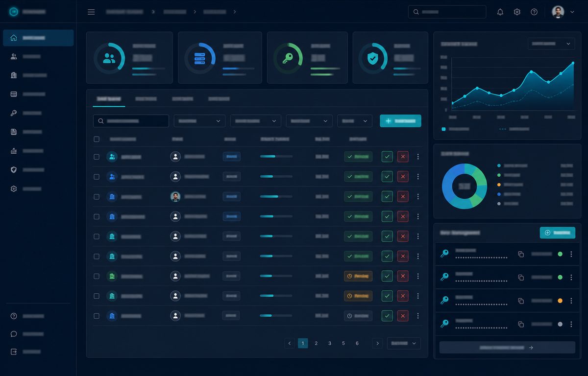588x376 pixels.
Task: Open the kebab menu of the gray-dot key row
Action: [571, 324]
